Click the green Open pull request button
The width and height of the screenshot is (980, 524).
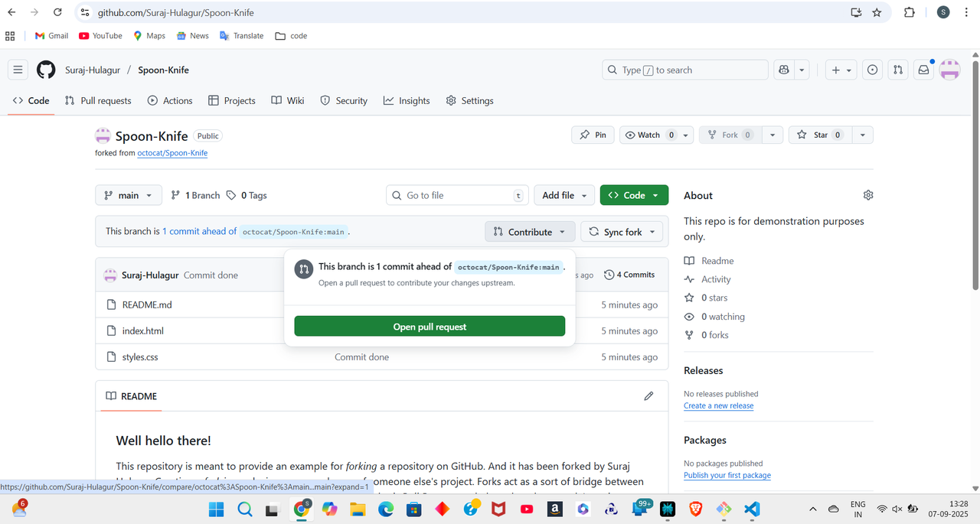click(430, 327)
